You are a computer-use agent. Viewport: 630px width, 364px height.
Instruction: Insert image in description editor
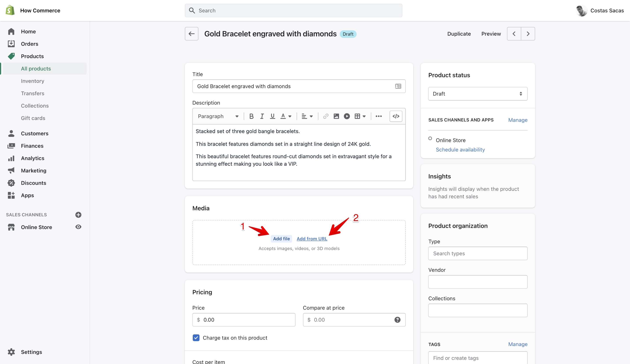click(x=336, y=116)
